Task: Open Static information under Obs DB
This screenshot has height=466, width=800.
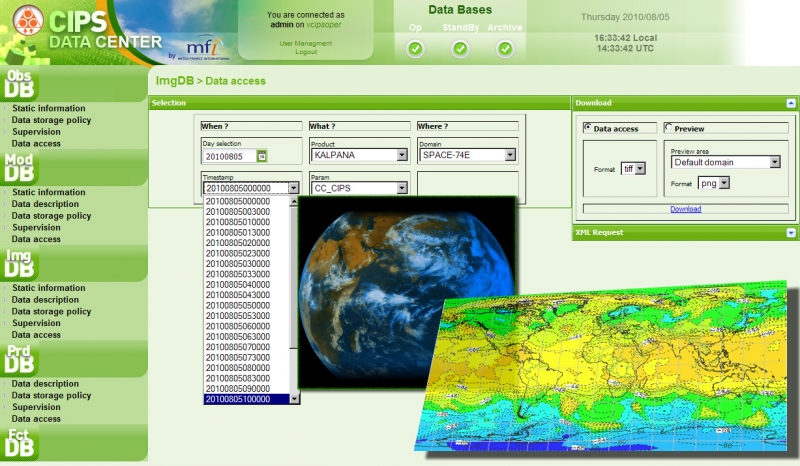Action: coord(48,108)
